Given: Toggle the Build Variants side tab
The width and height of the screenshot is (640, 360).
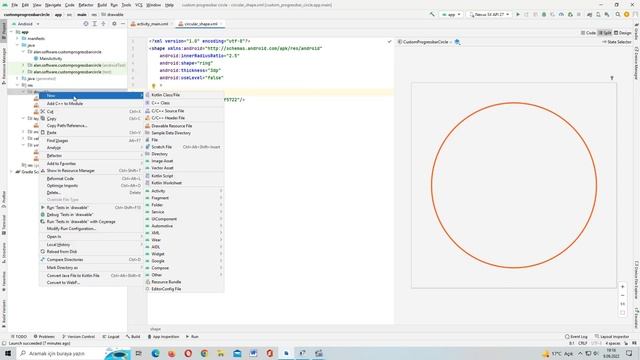Looking at the screenshot, I should (x=4, y=313).
